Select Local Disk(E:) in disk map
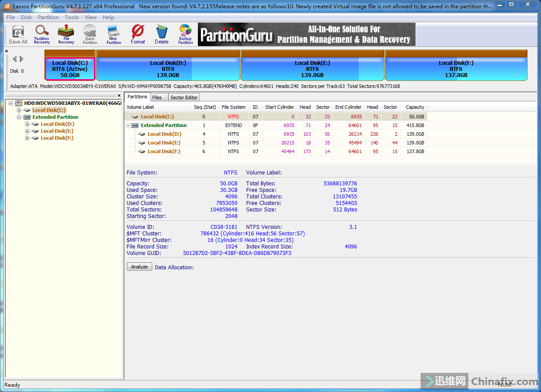The height and width of the screenshot is (392, 541). tap(312, 69)
